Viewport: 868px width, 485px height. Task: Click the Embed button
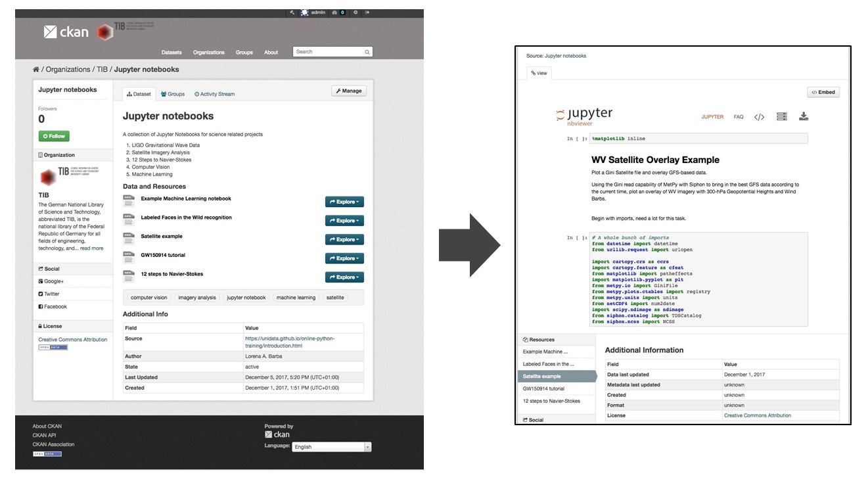tap(823, 93)
